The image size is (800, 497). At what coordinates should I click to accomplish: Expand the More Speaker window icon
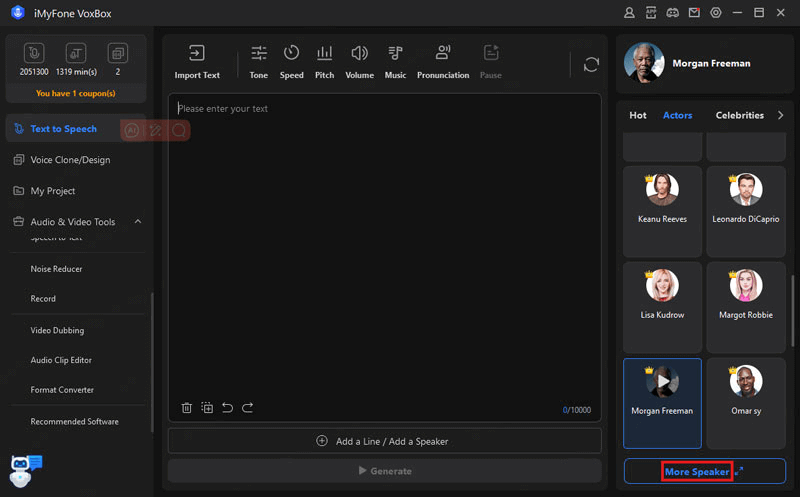pos(739,471)
